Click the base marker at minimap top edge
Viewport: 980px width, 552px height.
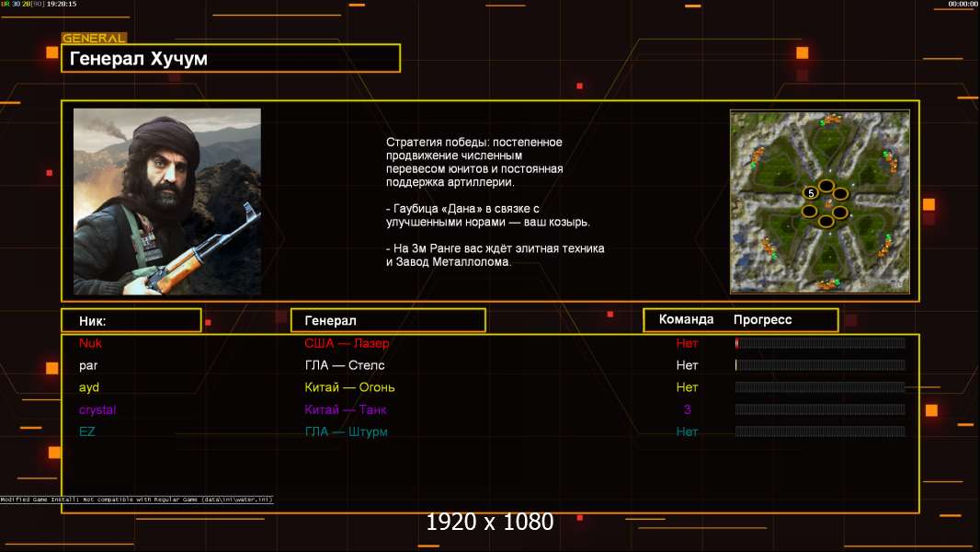tap(832, 119)
